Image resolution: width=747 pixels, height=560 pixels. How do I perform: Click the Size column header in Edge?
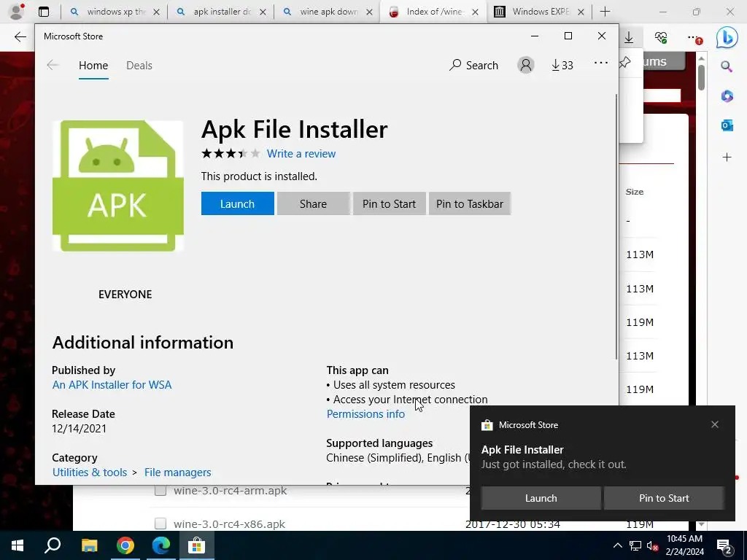click(x=634, y=192)
